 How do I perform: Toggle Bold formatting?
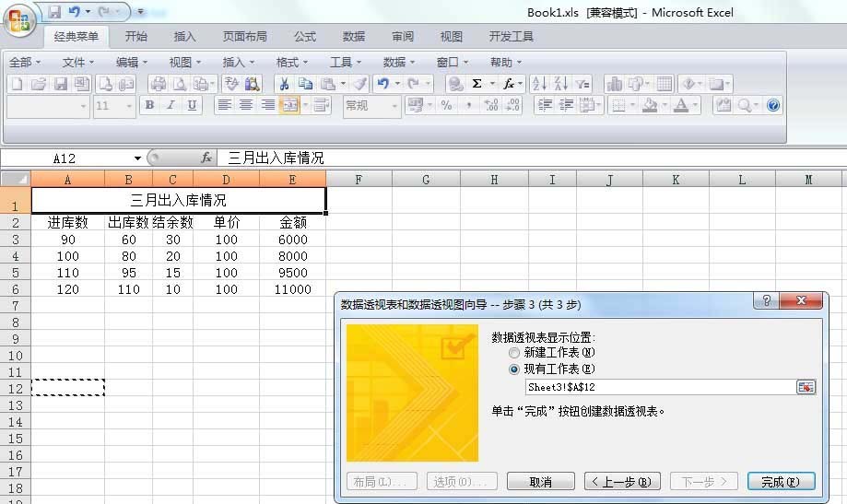[149, 105]
